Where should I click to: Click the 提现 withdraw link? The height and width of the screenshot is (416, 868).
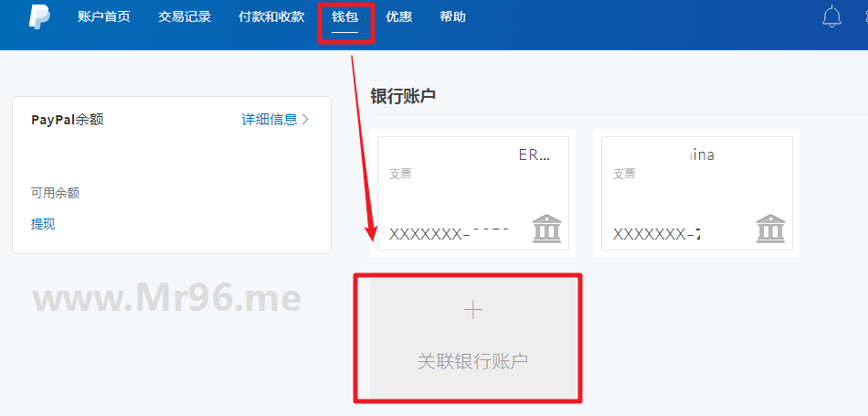point(43,224)
